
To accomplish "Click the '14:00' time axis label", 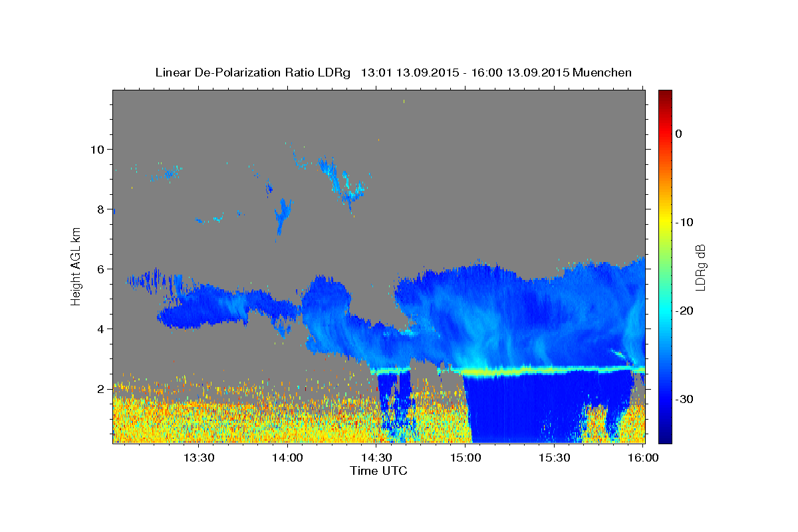I will 287,458.
